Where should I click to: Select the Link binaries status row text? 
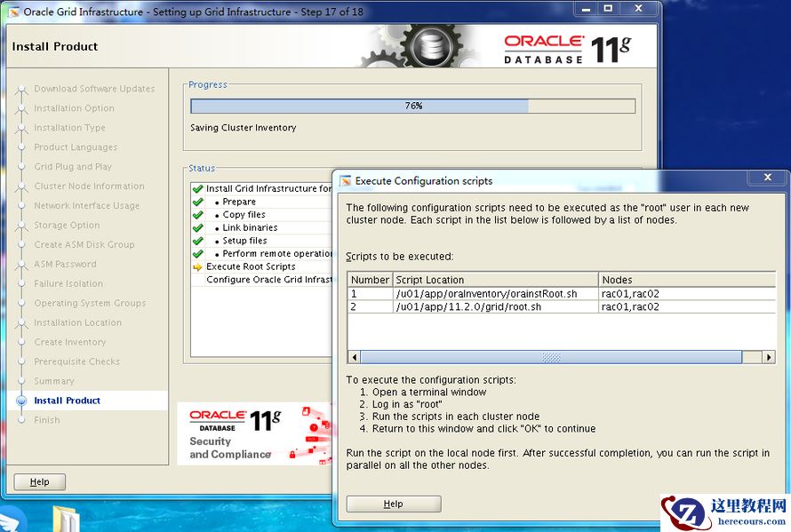[250, 228]
